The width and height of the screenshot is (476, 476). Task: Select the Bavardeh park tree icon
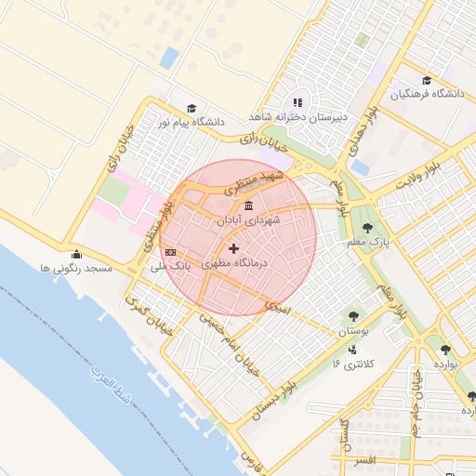click(445, 350)
